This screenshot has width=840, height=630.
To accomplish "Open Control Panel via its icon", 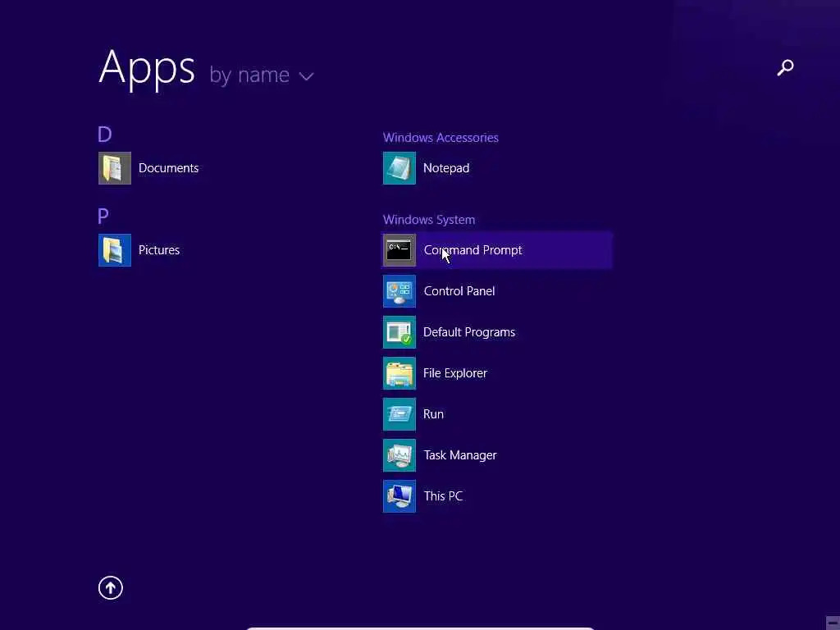I will (x=399, y=291).
